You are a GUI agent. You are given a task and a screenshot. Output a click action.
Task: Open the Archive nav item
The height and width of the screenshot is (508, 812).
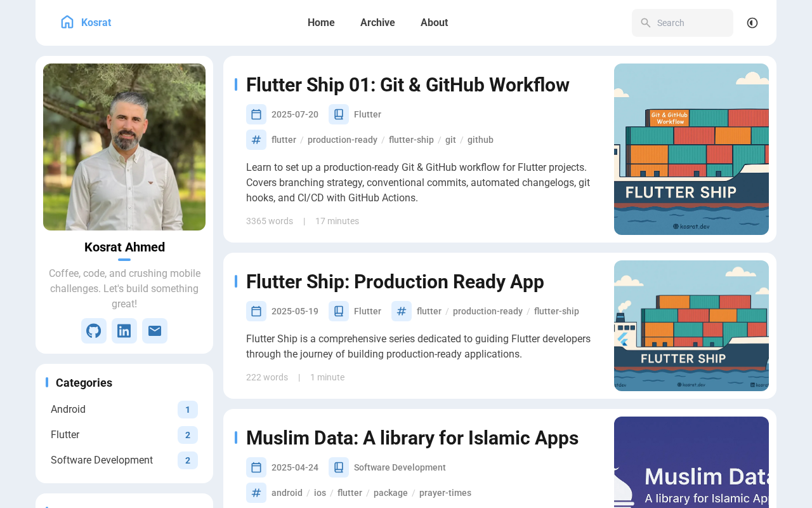coord(377,23)
